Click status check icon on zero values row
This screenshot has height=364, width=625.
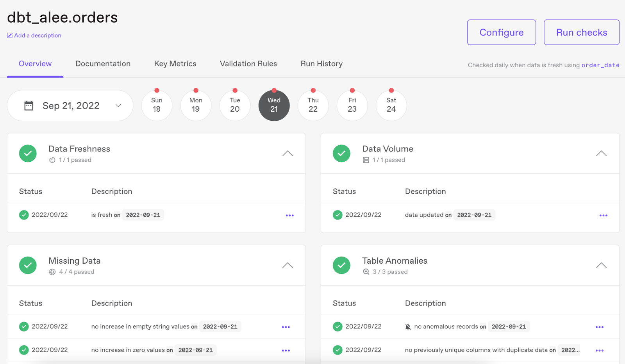tap(24, 350)
